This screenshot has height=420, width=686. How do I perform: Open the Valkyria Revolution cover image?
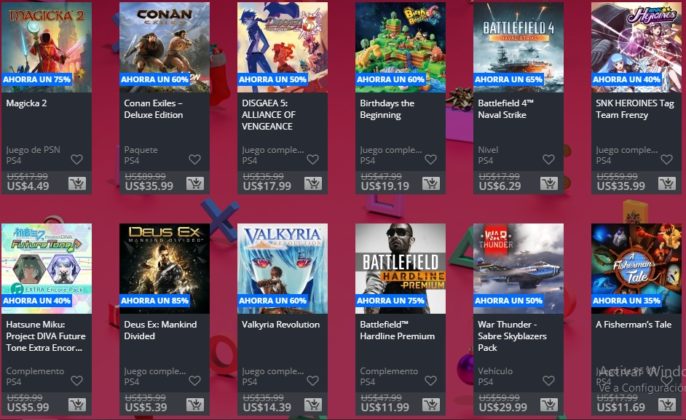[x=283, y=269]
